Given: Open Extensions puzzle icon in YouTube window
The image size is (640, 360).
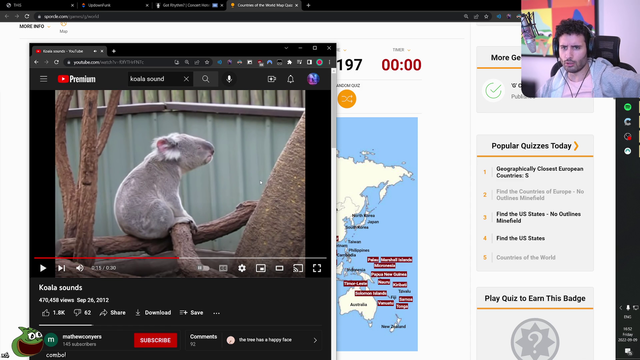Looking at the screenshot, I should [x=289, y=62].
